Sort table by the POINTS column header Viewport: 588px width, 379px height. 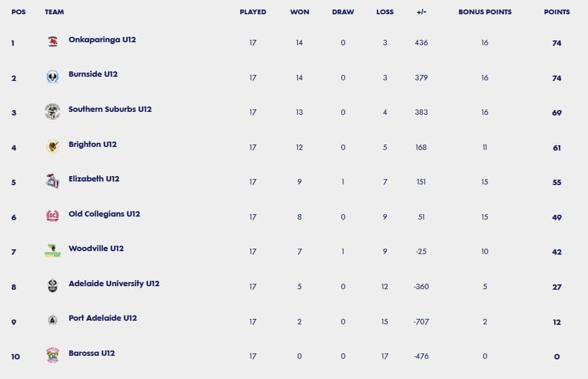(x=557, y=12)
